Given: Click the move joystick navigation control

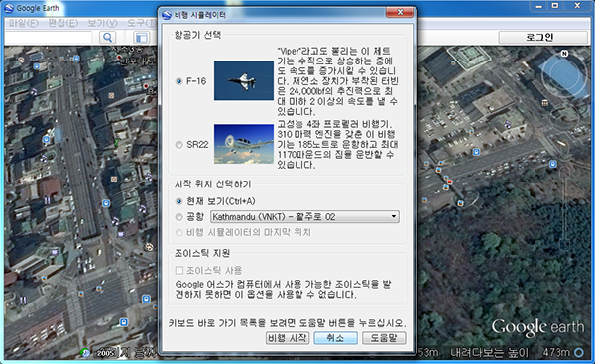Looking at the screenshot, I should coord(564,116).
